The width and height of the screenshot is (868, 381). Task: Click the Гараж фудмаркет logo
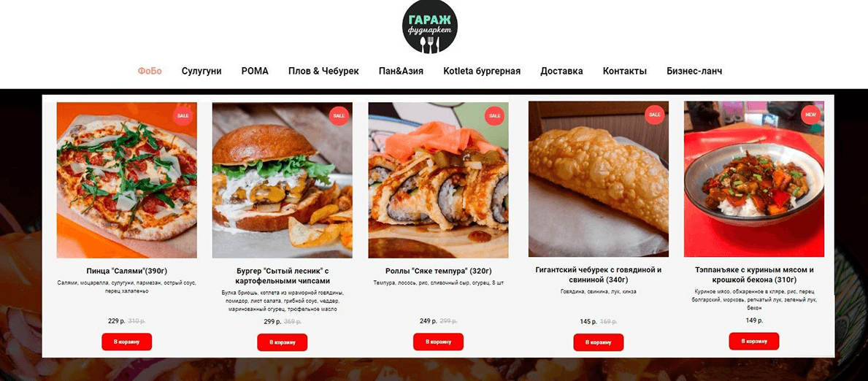pyautogui.click(x=429, y=27)
